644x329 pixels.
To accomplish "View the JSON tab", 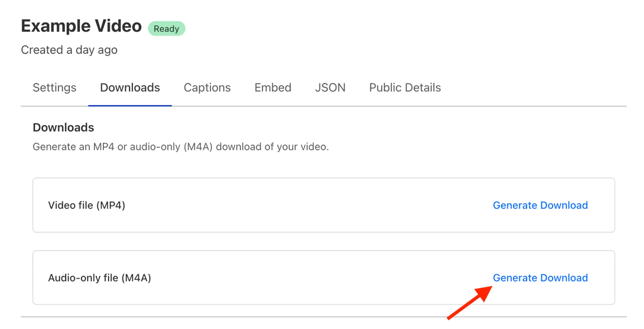I will pyautogui.click(x=330, y=87).
